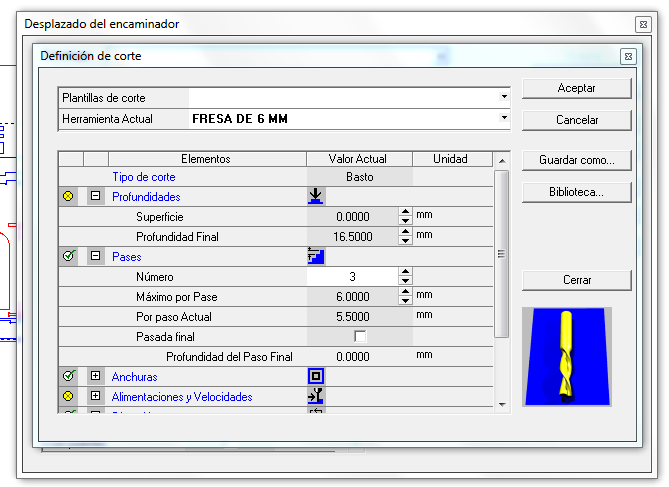Open the Herramienta Actual dropdown
The width and height of the screenshot is (669, 487).
(504, 118)
